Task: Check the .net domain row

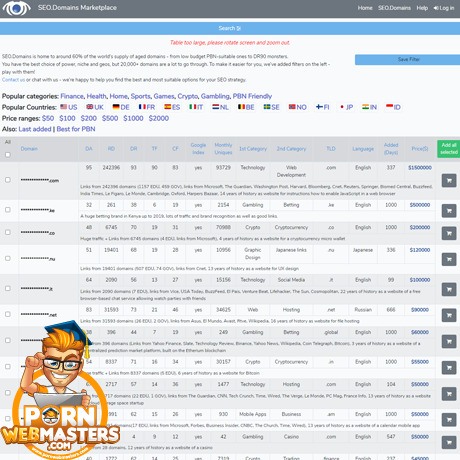Action: (8, 314)
